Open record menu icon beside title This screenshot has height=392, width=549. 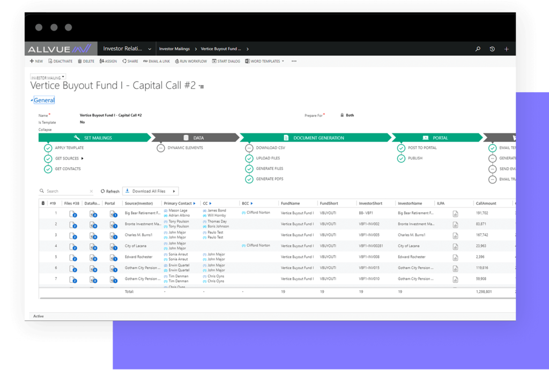[x=202, y=86]
